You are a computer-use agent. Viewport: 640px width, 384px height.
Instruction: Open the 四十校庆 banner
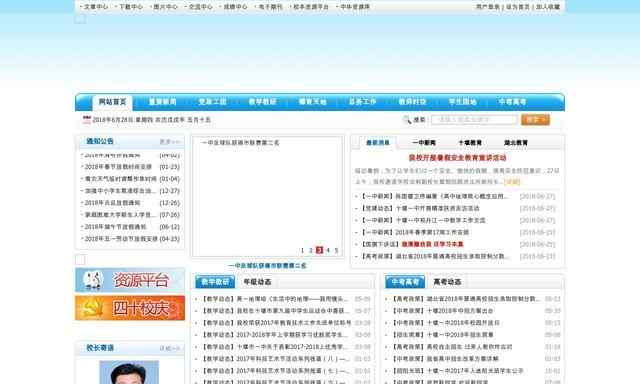[x=130, y=308]
